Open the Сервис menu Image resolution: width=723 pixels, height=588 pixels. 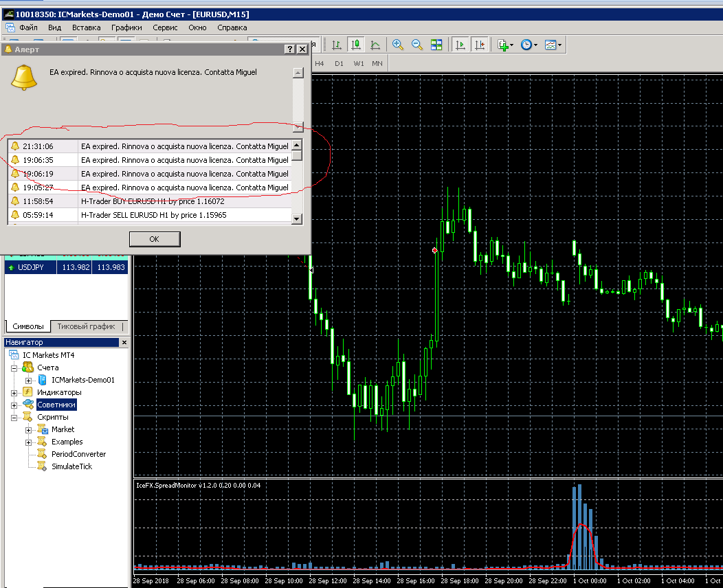coord(165,27)
